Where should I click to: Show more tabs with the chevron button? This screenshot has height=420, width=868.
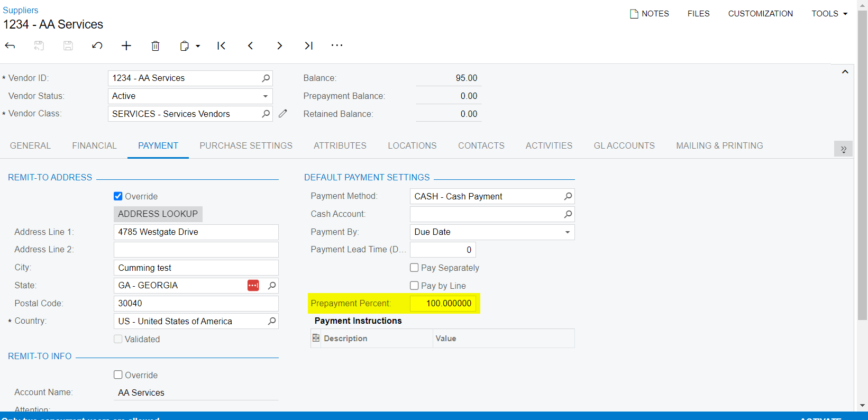pyautogui.click(x=843, y=149)
